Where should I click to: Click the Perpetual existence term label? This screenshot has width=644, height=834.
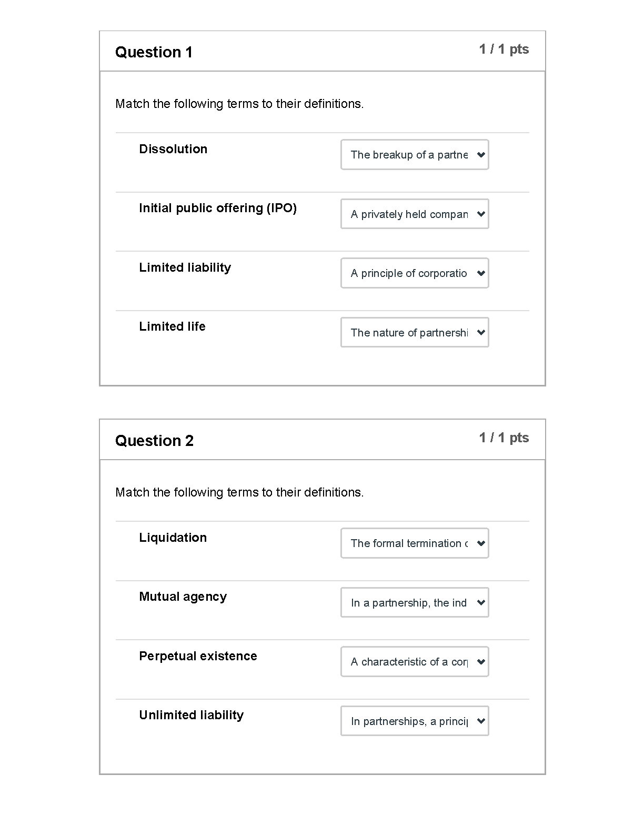(x=198, y=656)
